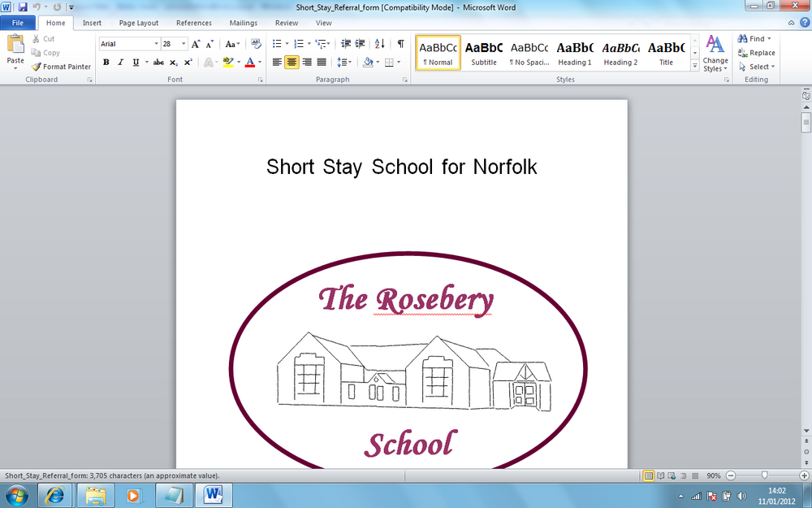Switch to Full Screen Reading view
812x508 pixels.
pos(660,475)
